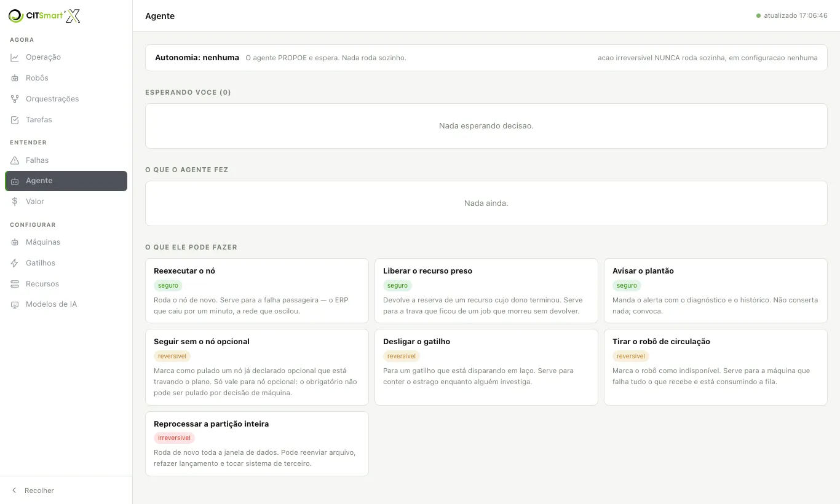Click the Robôs robot icon
Viewport: 840px width, 504px height.
[15, 79]
